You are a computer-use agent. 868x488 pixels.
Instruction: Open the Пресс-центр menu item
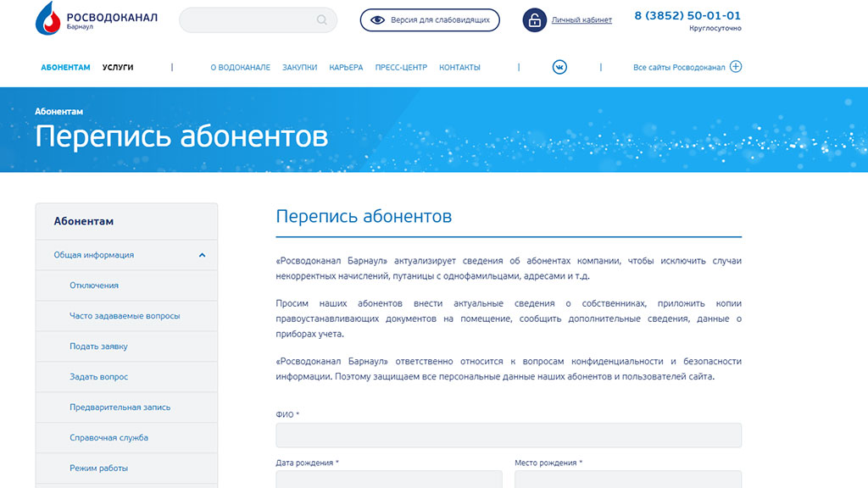[x=401, y=68]
